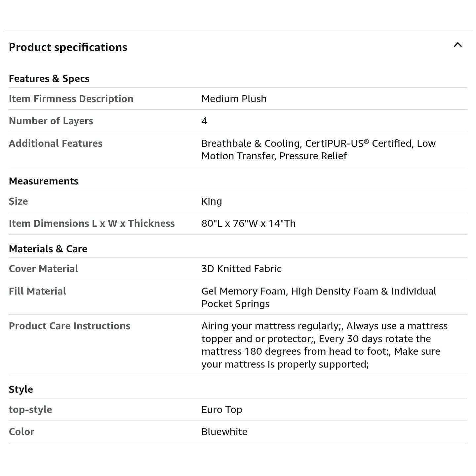
Task: Click the Item Dimensions L x W x Thickness label
Action: pos(92,223)
